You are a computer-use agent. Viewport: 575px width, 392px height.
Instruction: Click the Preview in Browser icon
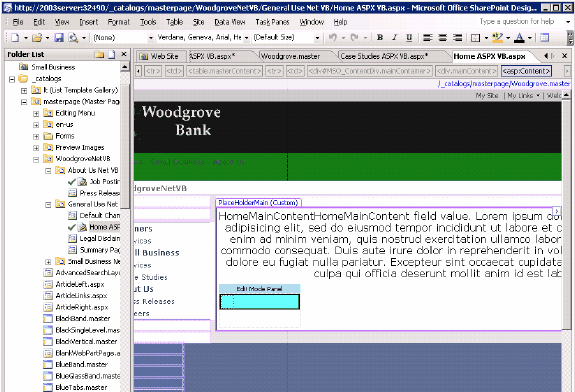[x=73, y=37]
